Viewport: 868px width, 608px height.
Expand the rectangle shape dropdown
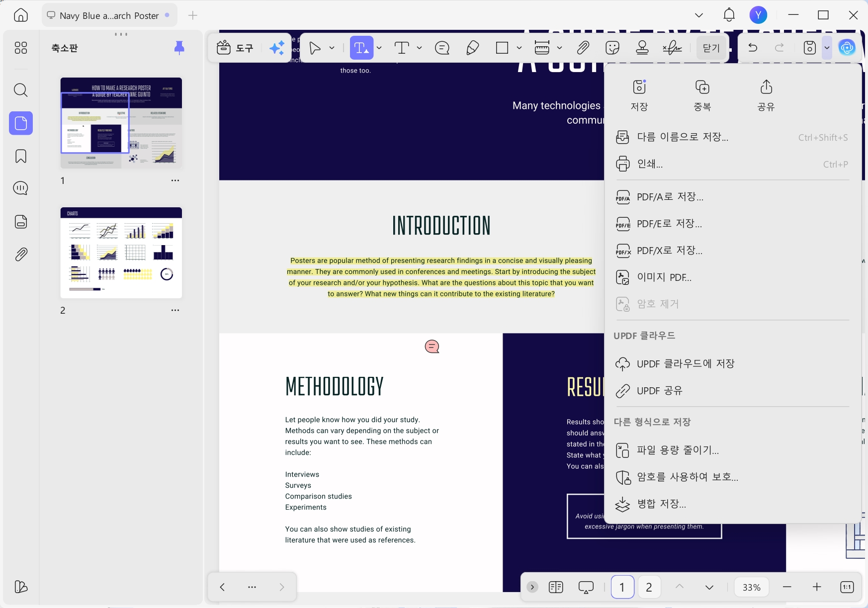pyautogui.click(x=519, y=48)
